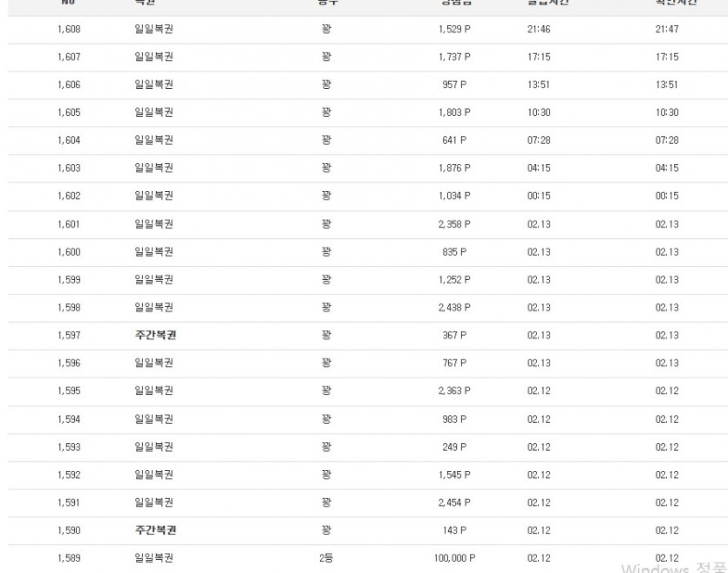Select the 주간복권 entry in row 1,597
The width and height of the screenshot is (728, 573).
pyautogui.click(x=155, y=335)
